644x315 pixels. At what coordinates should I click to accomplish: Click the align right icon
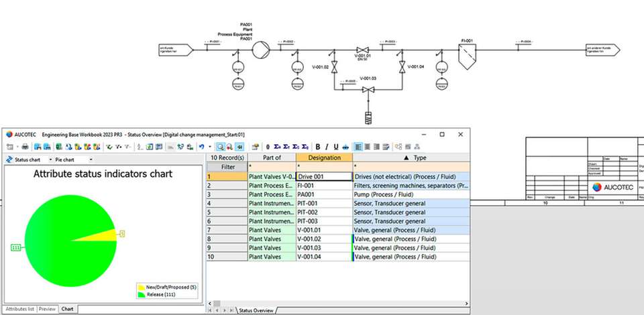[x=376, y=146]
